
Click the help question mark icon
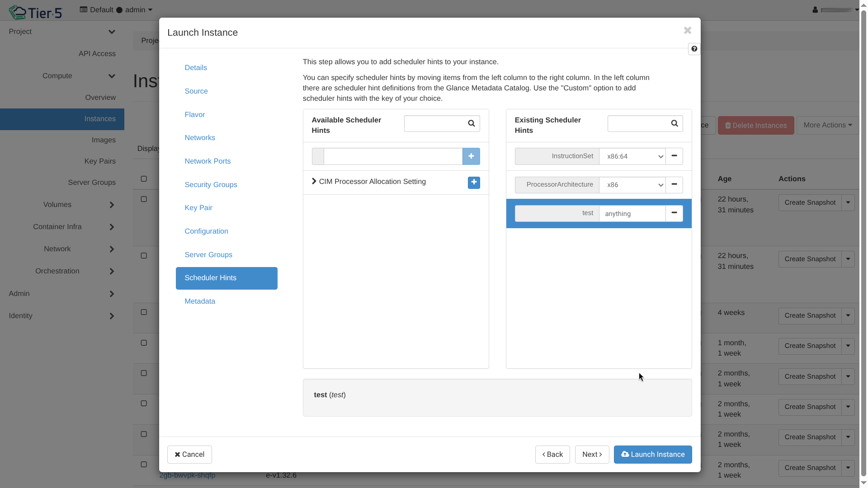[694, 49]
